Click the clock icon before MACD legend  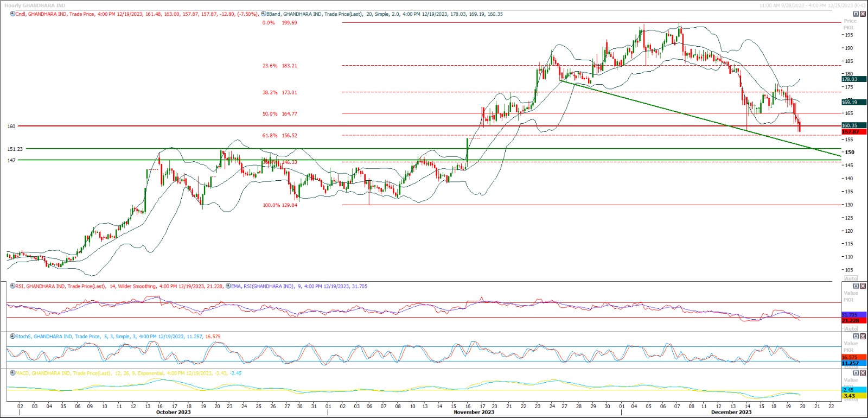click(12, 373)
